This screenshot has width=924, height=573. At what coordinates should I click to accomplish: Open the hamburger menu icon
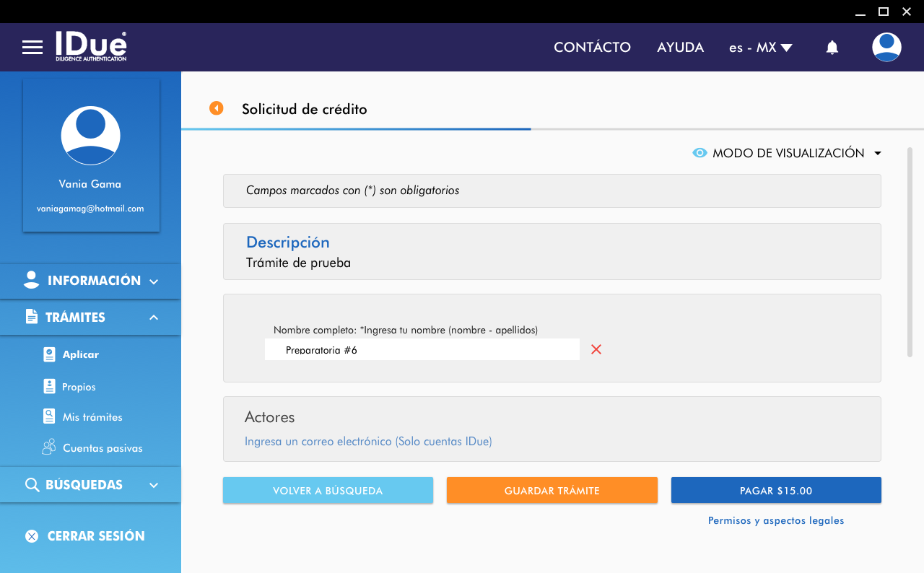32,48
